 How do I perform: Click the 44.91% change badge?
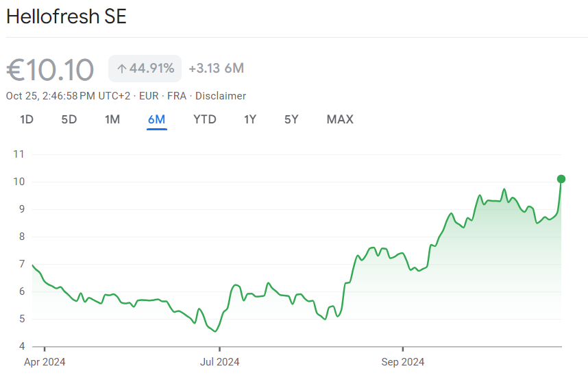[145, 69]
